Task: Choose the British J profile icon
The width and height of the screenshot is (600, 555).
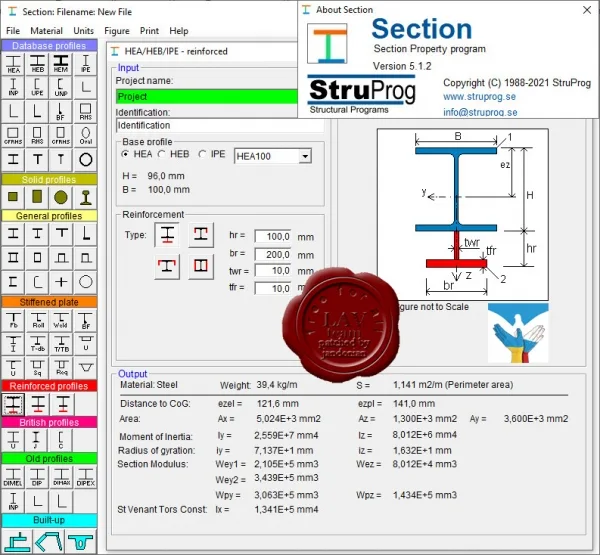Action: [37, 440]
